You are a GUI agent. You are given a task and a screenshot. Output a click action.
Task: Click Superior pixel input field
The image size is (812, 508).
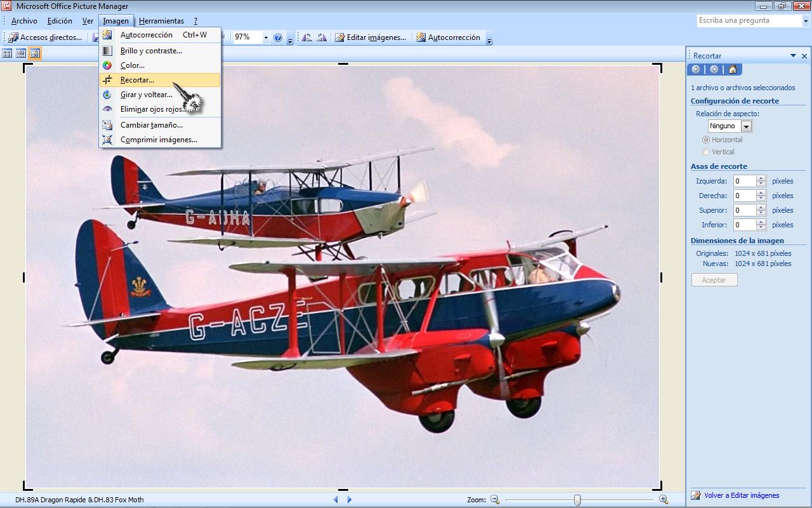tap(744, 210)
